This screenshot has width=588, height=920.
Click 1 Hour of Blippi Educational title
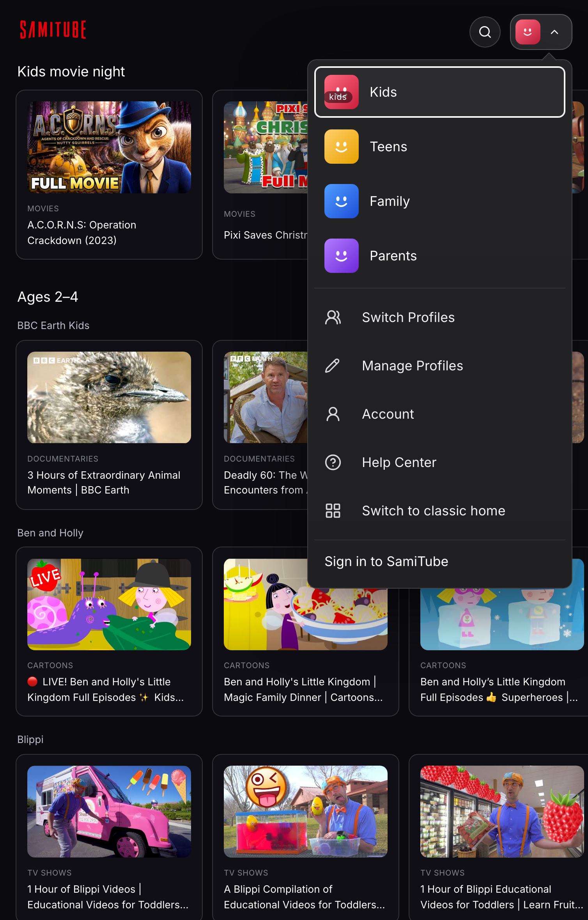pyautogui.click(x=501, y=897)
